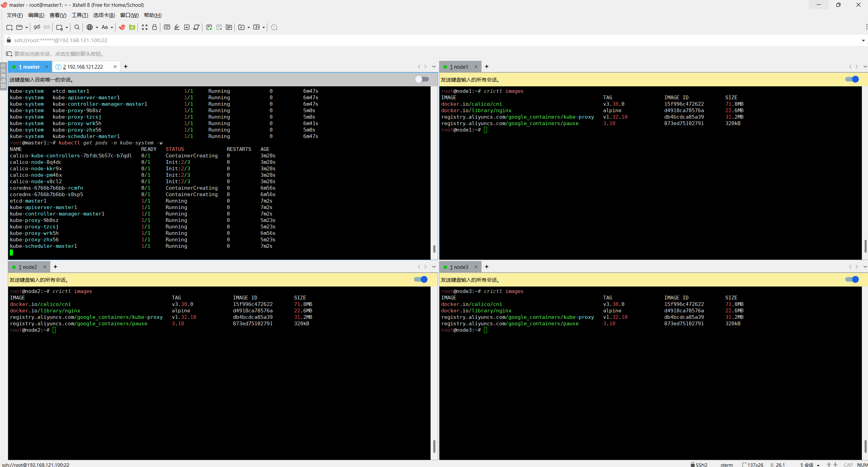
Task: Click the new session toolbar icon
Action: click(9, 28)
